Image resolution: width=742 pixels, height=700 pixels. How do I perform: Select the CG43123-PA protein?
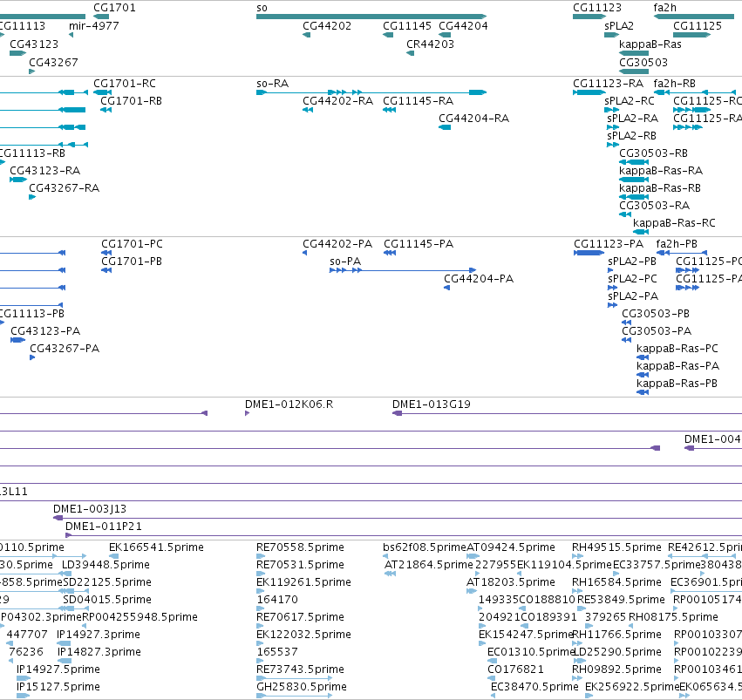coord(18,340)
